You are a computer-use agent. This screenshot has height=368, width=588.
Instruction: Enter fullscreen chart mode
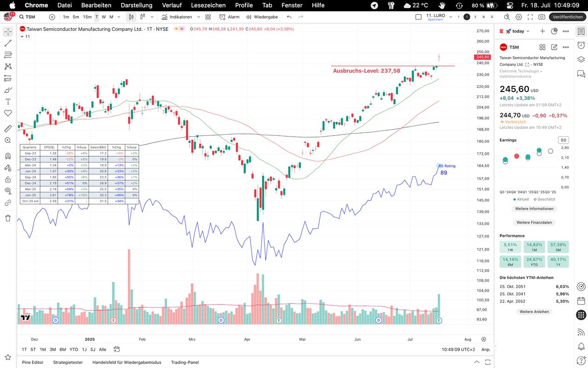[x=530, y=17]
